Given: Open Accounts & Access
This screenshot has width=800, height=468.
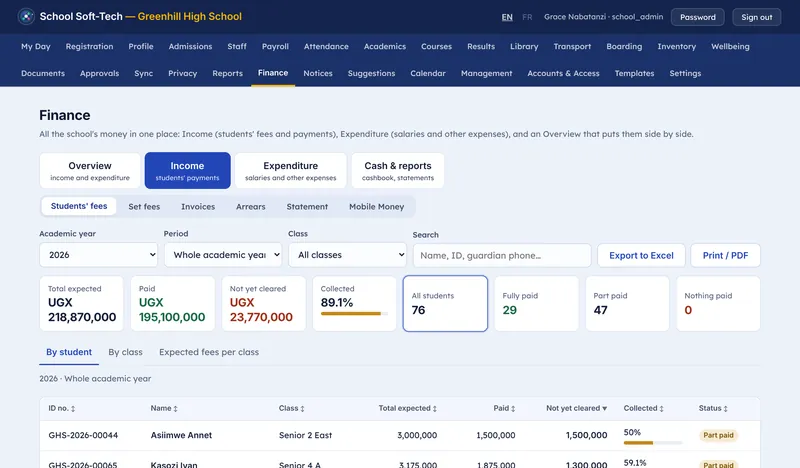Looking at the screenshot, I should [563, 73].
